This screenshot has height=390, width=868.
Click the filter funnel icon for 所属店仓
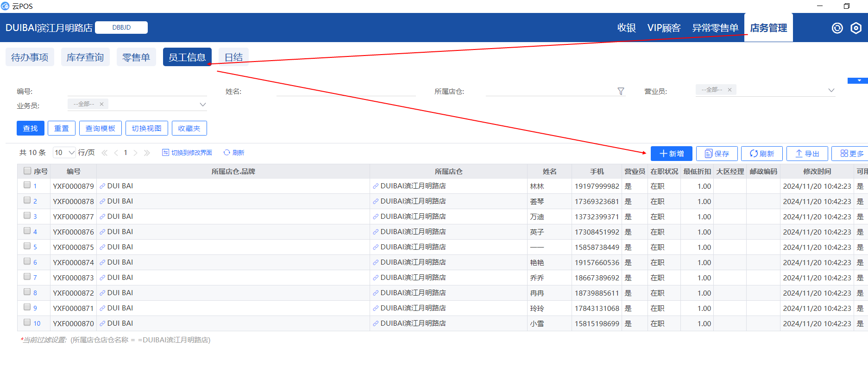(x=621, y=91)
